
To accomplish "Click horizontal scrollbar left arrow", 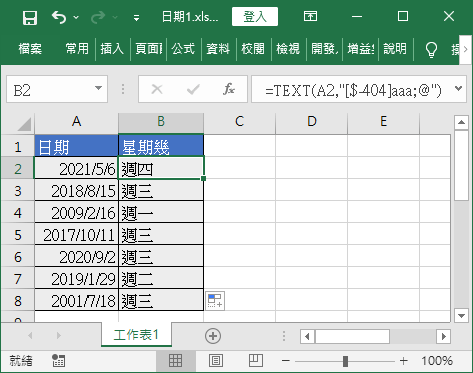I will click(307, 336).
